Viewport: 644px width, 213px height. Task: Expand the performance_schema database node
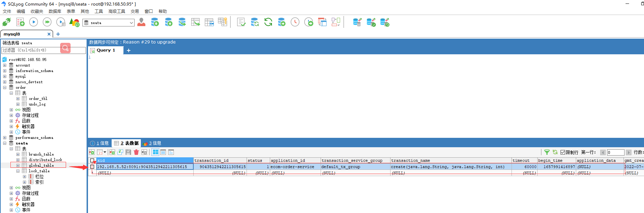point(5,137)
